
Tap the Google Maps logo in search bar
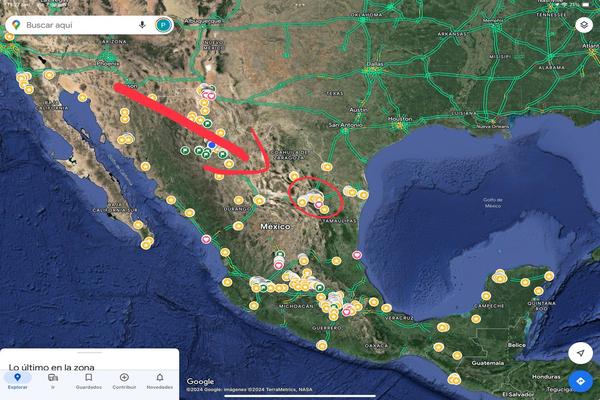click(x=18, y=23)
